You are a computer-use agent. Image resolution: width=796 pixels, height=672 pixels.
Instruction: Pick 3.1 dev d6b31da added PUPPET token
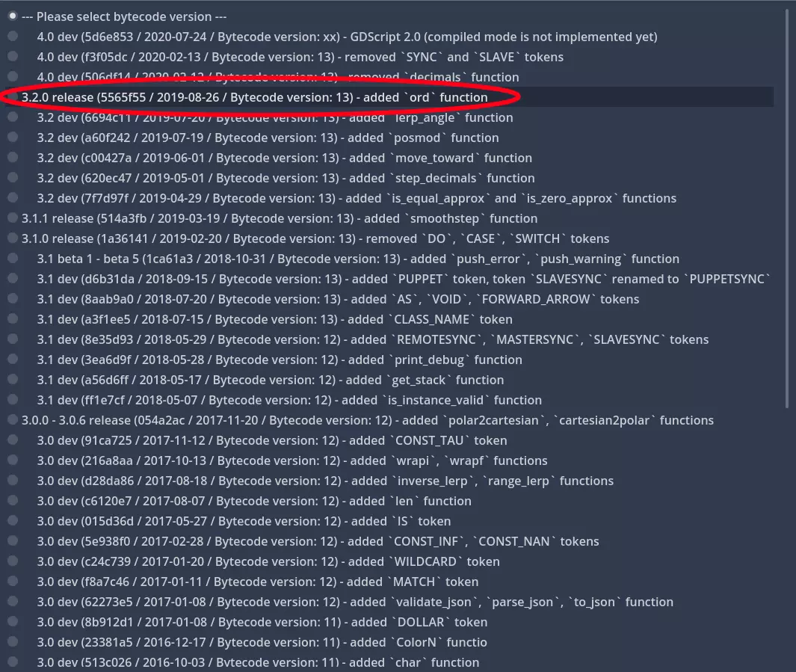click(390, 279)
